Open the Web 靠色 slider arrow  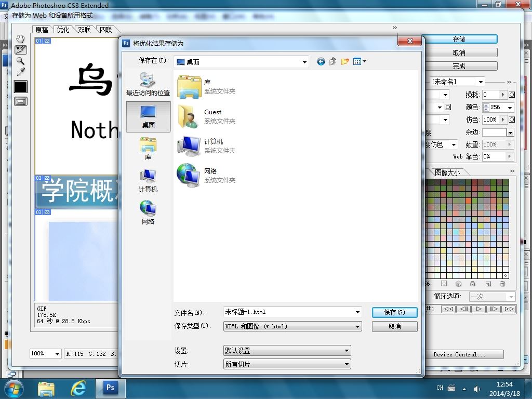509,156
